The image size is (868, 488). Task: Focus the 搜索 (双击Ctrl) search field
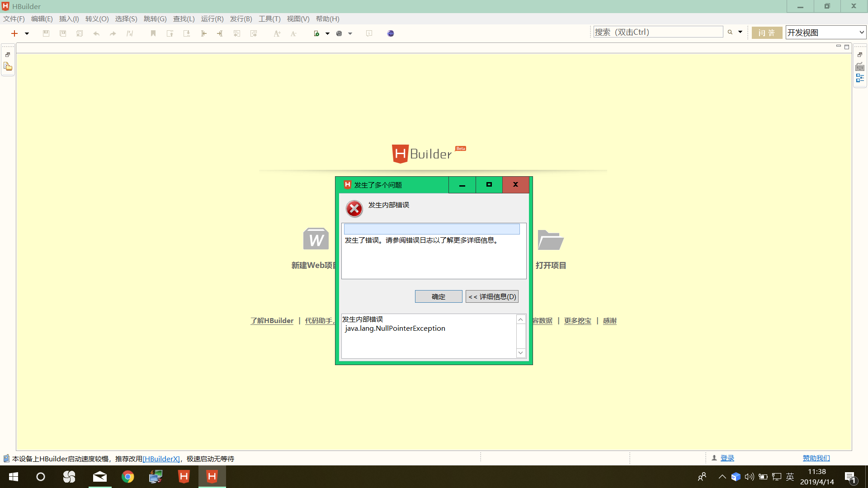[x=658, y=32]
